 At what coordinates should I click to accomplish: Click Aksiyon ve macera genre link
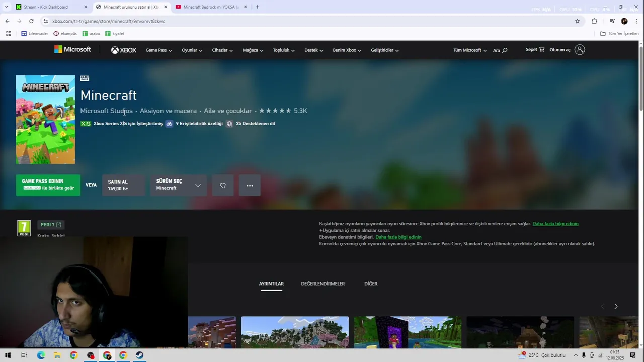168,111
